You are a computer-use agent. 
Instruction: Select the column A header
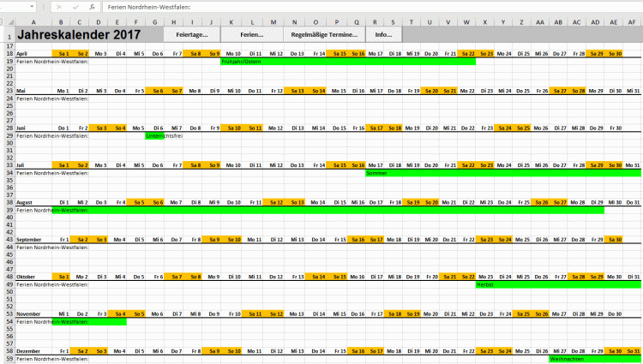[33, 21]
